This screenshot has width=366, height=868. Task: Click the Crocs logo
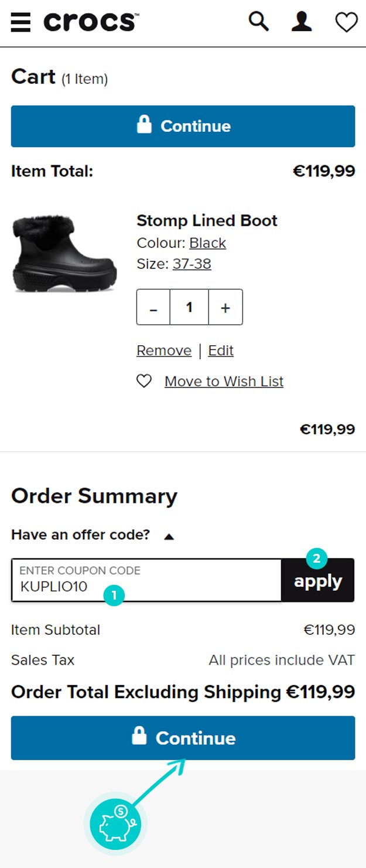coord(91,22)
